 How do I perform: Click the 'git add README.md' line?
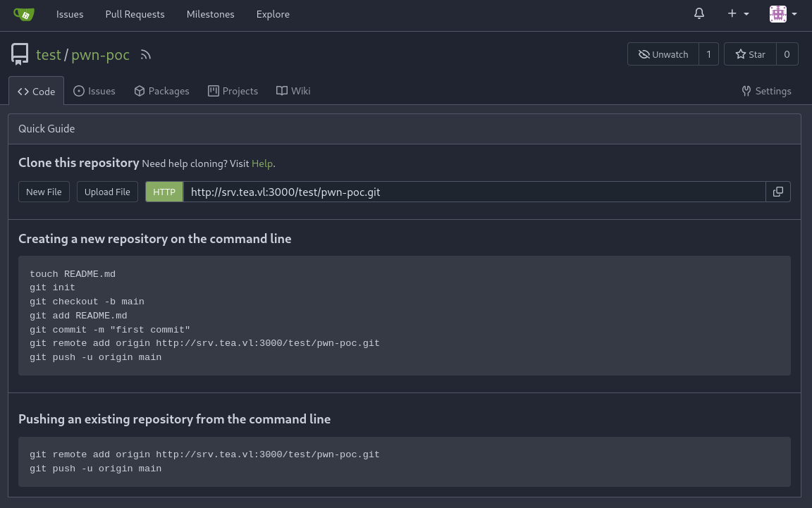click(78, 316)
